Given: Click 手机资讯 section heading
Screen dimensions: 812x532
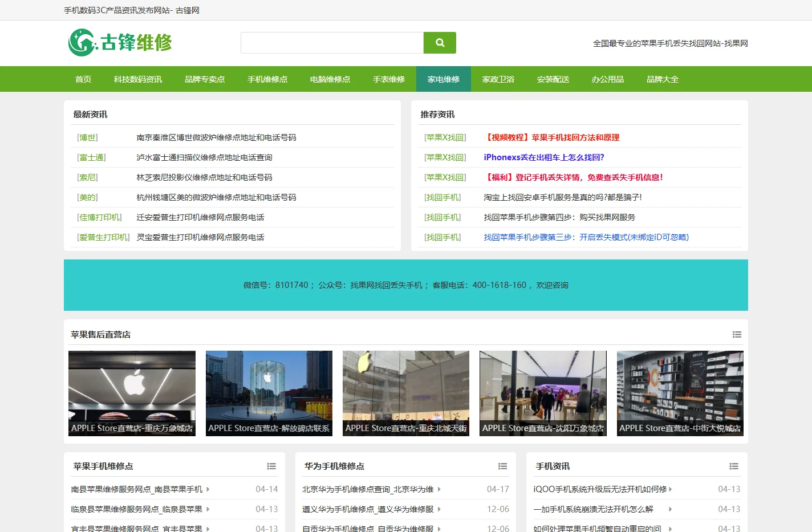Looking at the screenshot, I should [x=553, y=466].
